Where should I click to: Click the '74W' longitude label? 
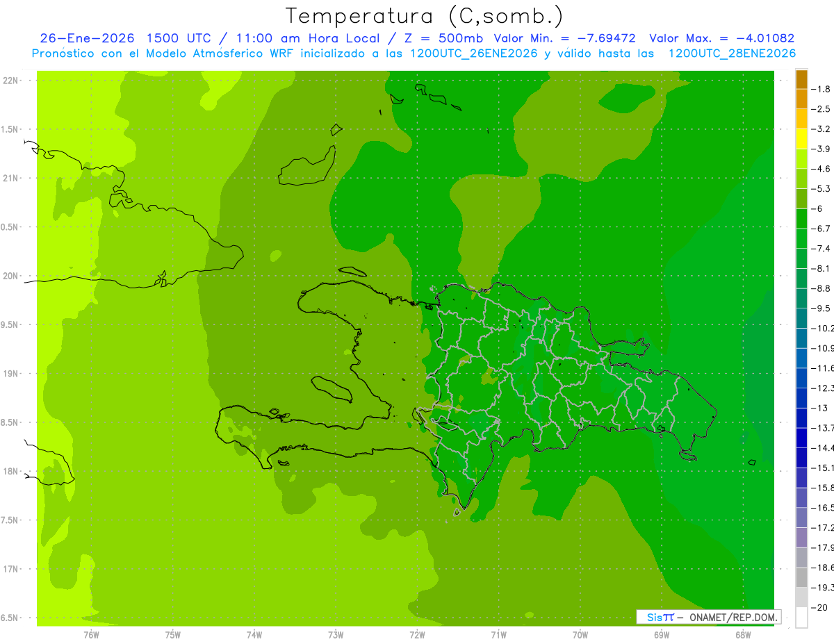point(254,634)
